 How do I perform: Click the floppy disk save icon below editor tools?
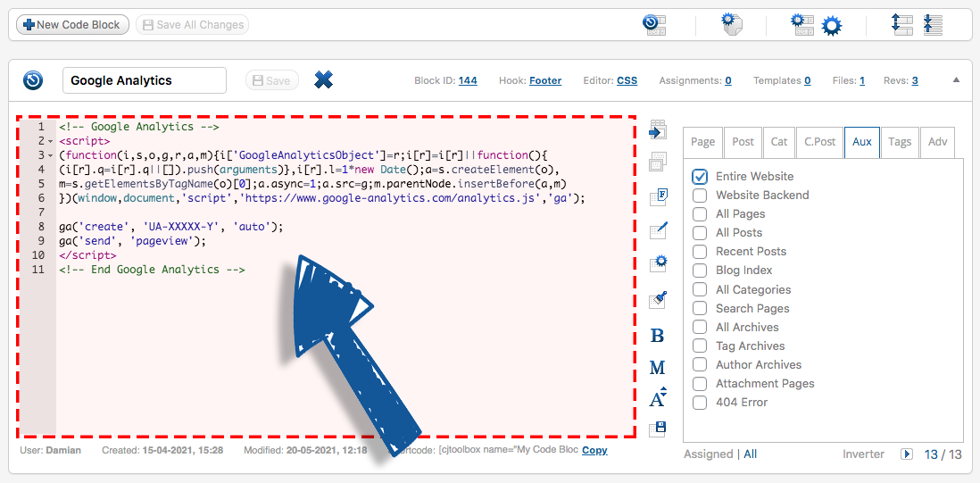660,428
